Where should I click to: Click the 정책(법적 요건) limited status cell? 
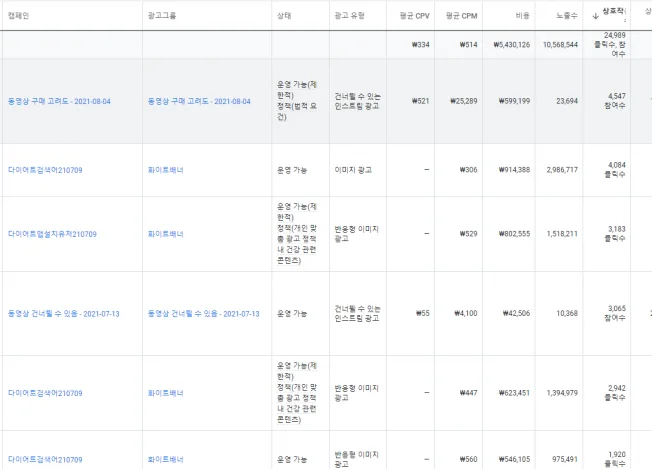[x=297, y=101]
